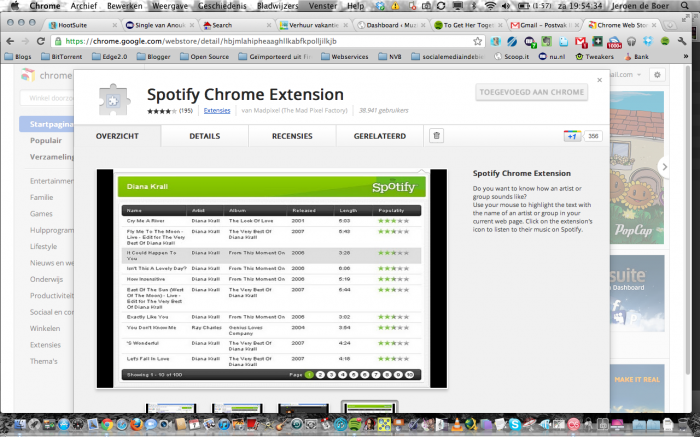Click the Scoop.it bookmark
Image resolution: width=700 pixels, height=437 pixels.
click(x=512, y=57)
